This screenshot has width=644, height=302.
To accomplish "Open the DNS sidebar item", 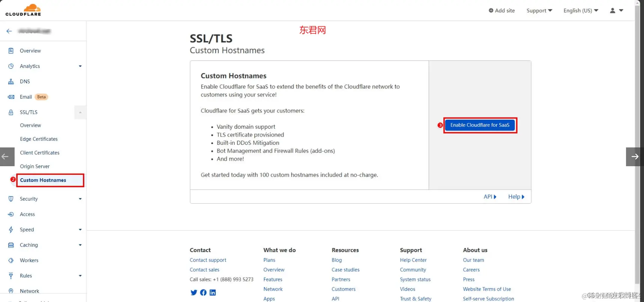I will pos(25,81).
